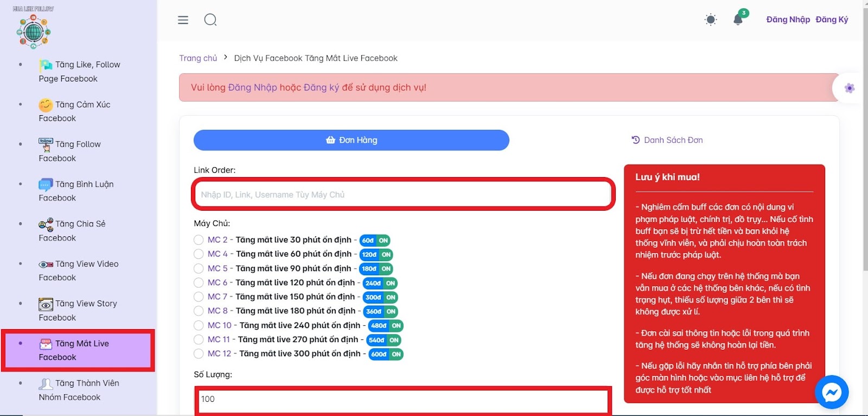This screenshot has width=868, height=416.
Task: Open the Messenger chat bubble
Action: coord(832,392)
